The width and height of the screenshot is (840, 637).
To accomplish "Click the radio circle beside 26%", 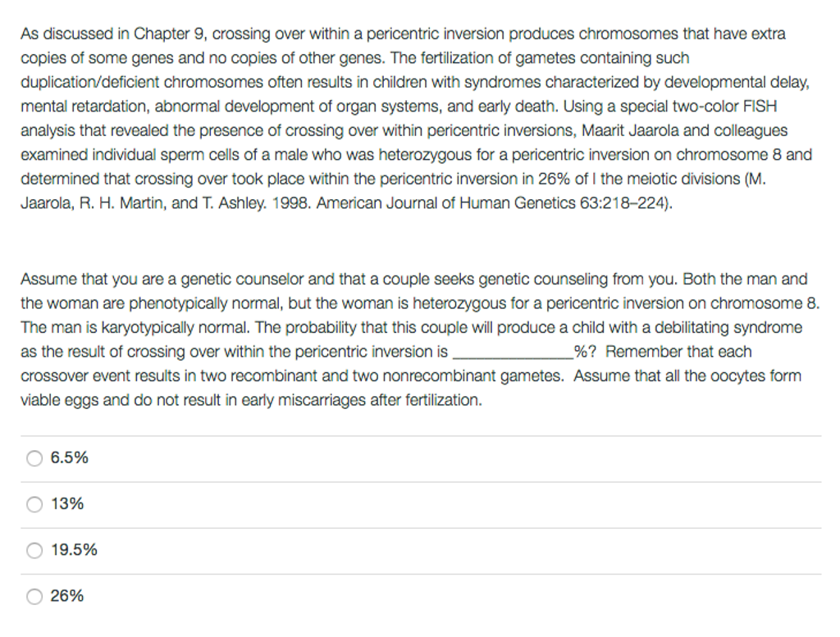I will 34,596.
